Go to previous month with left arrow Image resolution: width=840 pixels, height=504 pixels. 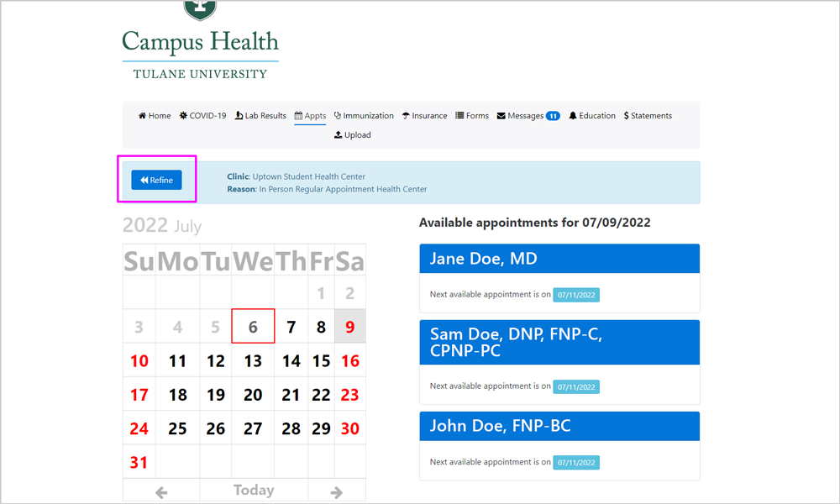pos(161,492)
